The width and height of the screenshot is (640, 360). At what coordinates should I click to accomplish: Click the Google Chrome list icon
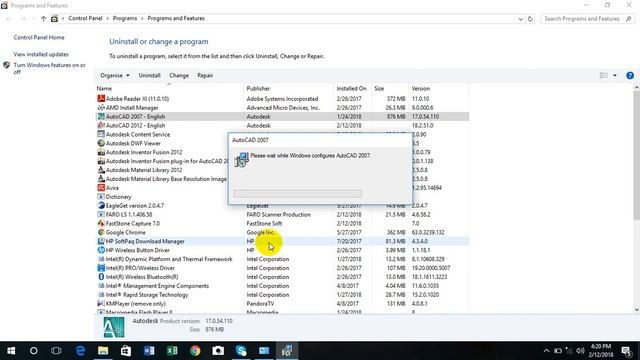click(101, 232)
